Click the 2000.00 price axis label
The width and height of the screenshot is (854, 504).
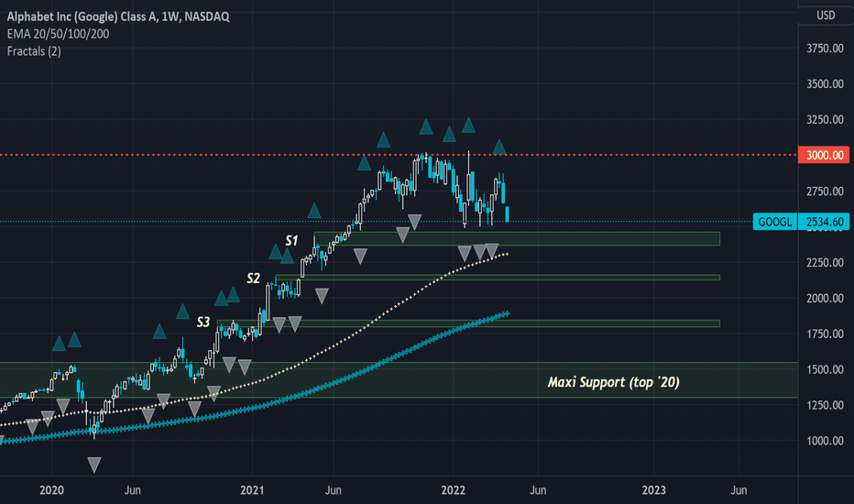825,298
